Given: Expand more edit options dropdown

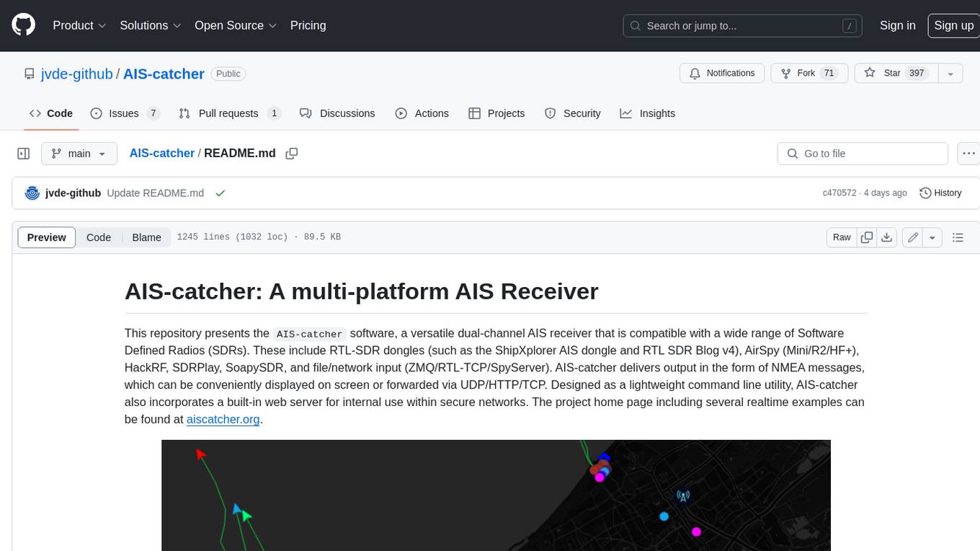Looking at the screenshot, I should point(932,237).
